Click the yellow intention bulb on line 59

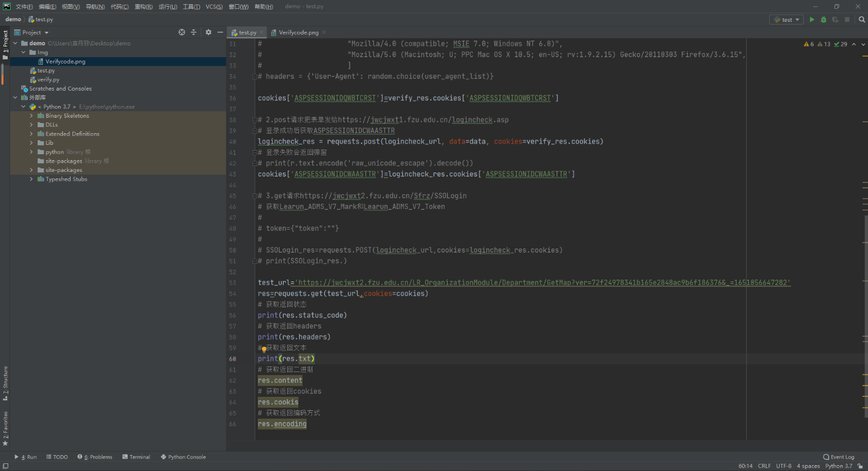264,349
